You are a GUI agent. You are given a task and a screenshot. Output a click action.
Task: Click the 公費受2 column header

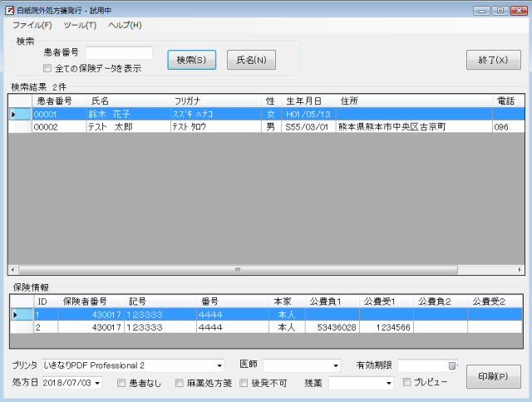pyautogui.click(x=495, y=301)
